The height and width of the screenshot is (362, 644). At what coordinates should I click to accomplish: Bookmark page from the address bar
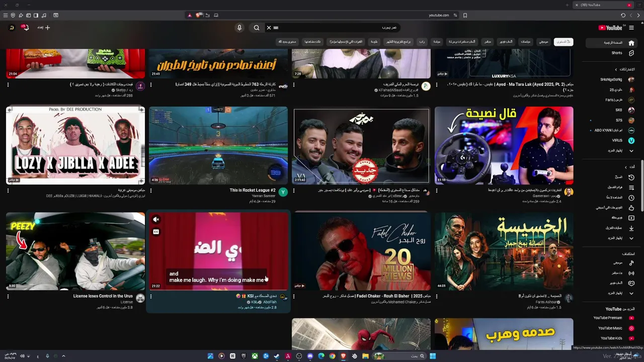click(465, 16)
